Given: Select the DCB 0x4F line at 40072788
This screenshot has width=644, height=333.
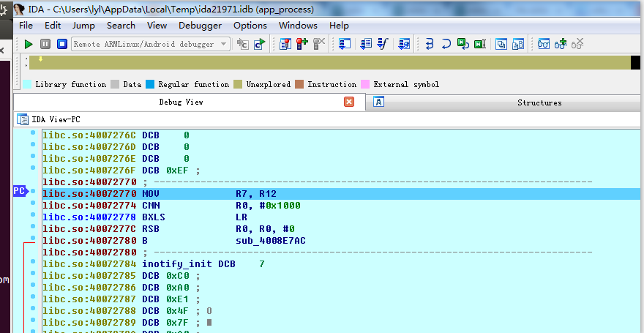Looking at the screenshot, I should click(x=341, y=311).
